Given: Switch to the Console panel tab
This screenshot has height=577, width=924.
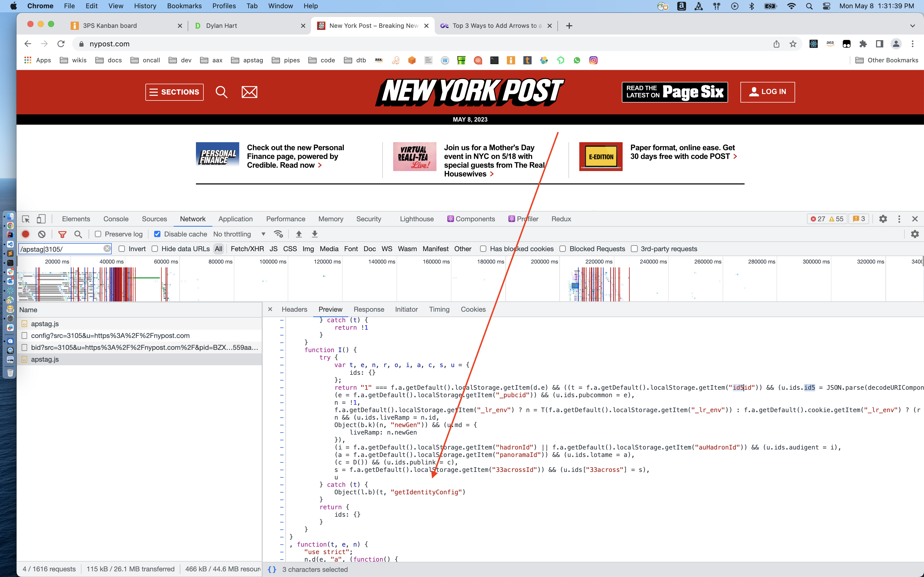Looking at the screenshot, I should 116,219.
